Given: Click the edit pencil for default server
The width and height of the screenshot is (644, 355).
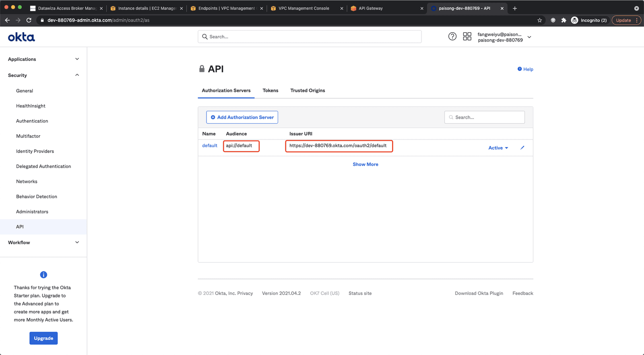Looking at the screenshot, I should click(522, 147).
